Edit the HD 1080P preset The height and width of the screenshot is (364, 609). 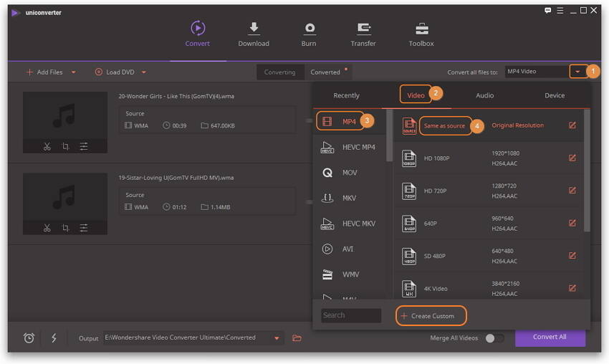(x=572, y=158)
